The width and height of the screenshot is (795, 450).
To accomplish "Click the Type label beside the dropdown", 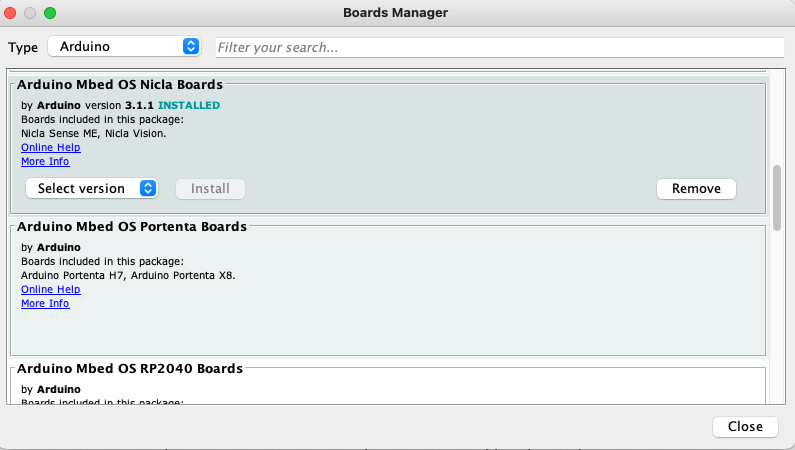I will click(23, 47).
